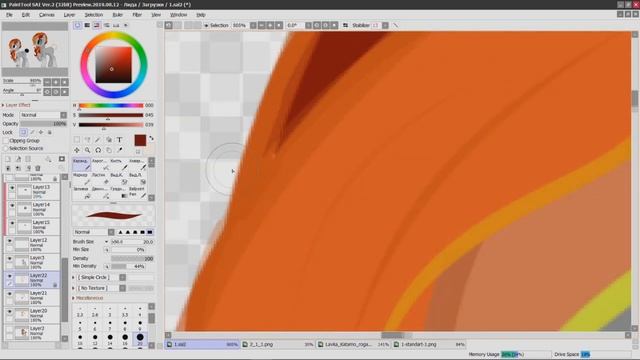Screen dimensions: 640x360
Task: Collapse the Miscellaneous section
Action: [73, 298]
